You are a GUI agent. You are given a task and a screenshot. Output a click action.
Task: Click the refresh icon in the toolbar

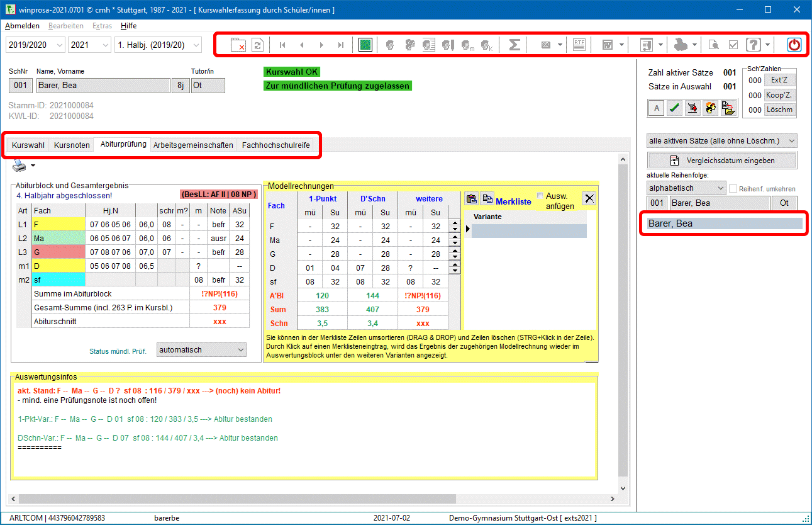(x=257, y=45)
